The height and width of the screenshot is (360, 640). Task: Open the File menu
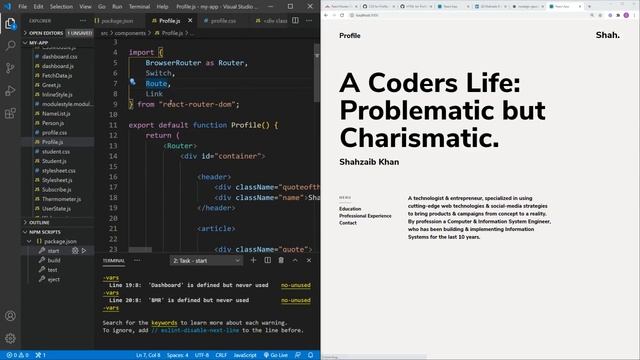click(22, 7)
